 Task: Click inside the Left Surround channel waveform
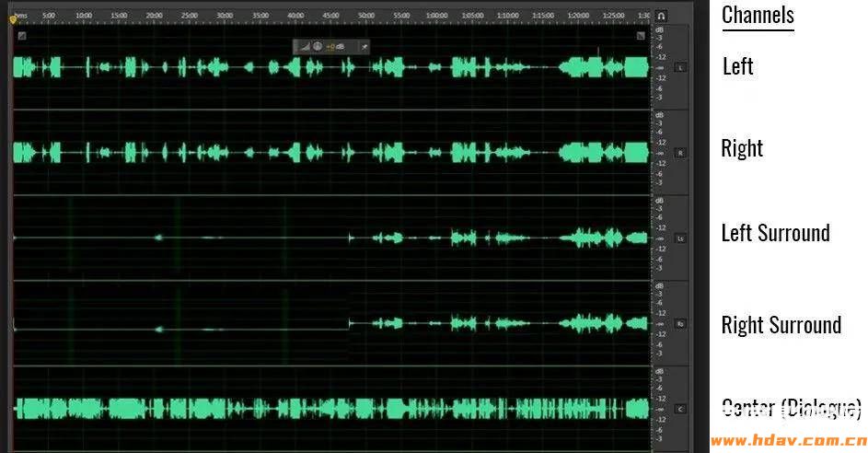click(x=331, y=238)
